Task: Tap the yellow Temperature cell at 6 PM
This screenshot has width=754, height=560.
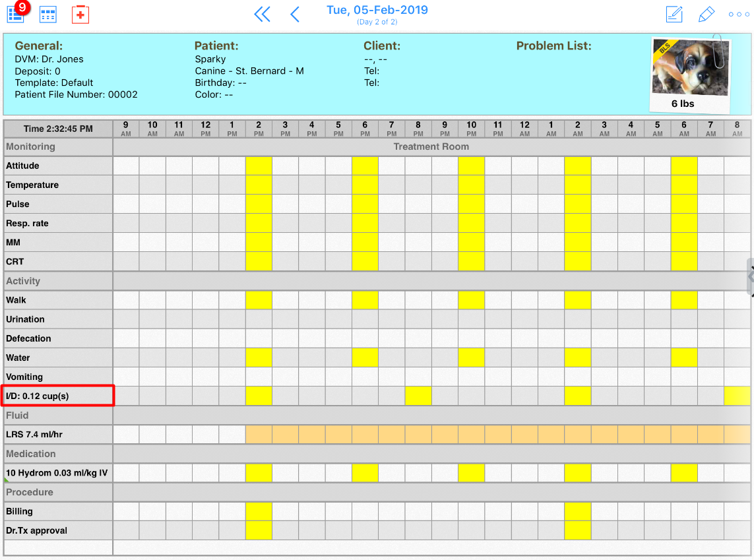Action: tap(365, 185)
